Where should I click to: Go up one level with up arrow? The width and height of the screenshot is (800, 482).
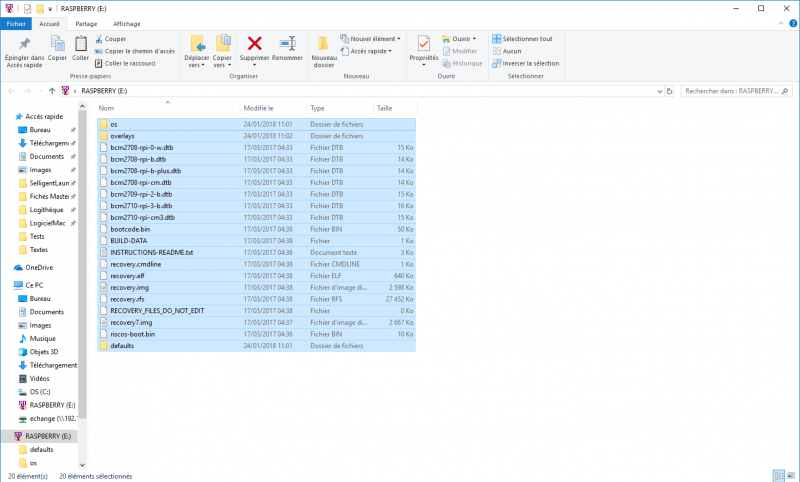tap(52, 91)
